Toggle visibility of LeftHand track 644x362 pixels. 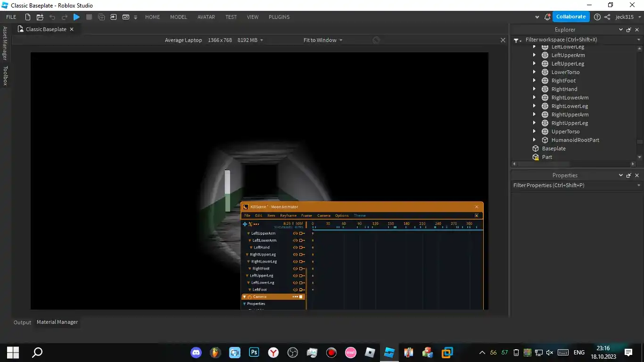point(296,247)
